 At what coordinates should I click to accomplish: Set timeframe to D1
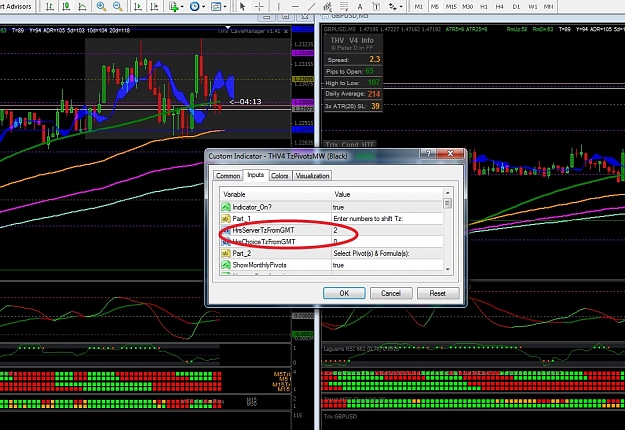516,6
